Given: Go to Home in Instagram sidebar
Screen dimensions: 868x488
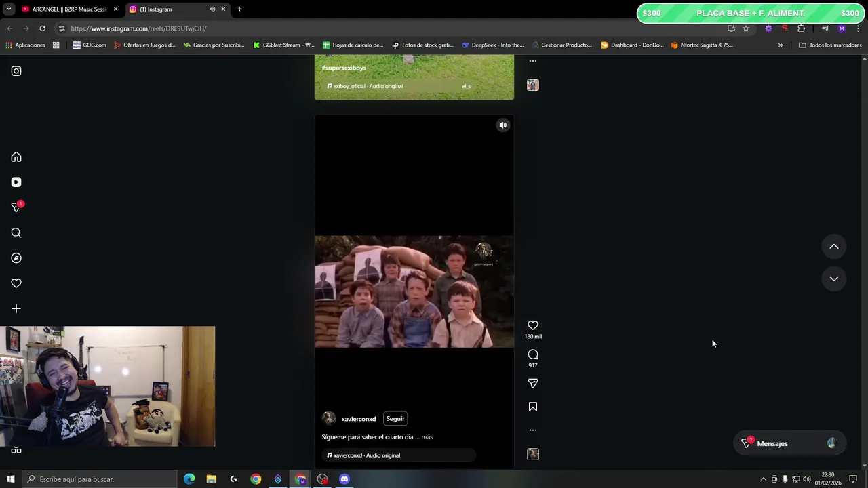Looking at the screenshot, I should (x=16, y=157).
